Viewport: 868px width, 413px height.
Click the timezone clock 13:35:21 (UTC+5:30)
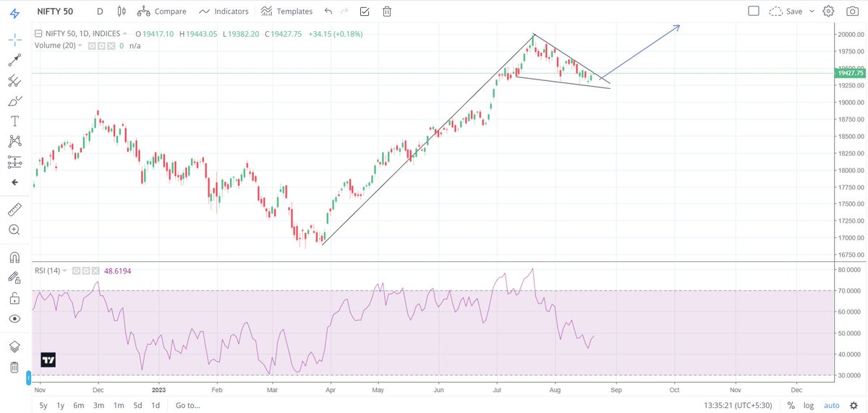739,405
